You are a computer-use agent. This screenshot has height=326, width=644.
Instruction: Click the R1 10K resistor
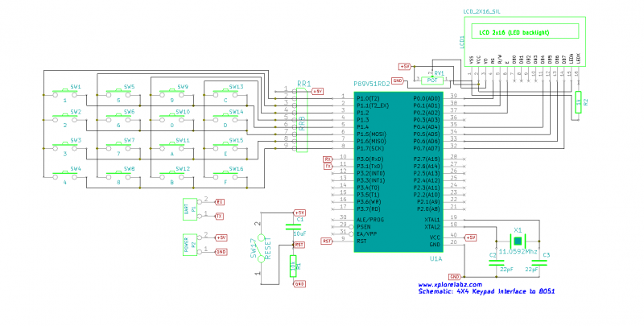click(293, 266)
